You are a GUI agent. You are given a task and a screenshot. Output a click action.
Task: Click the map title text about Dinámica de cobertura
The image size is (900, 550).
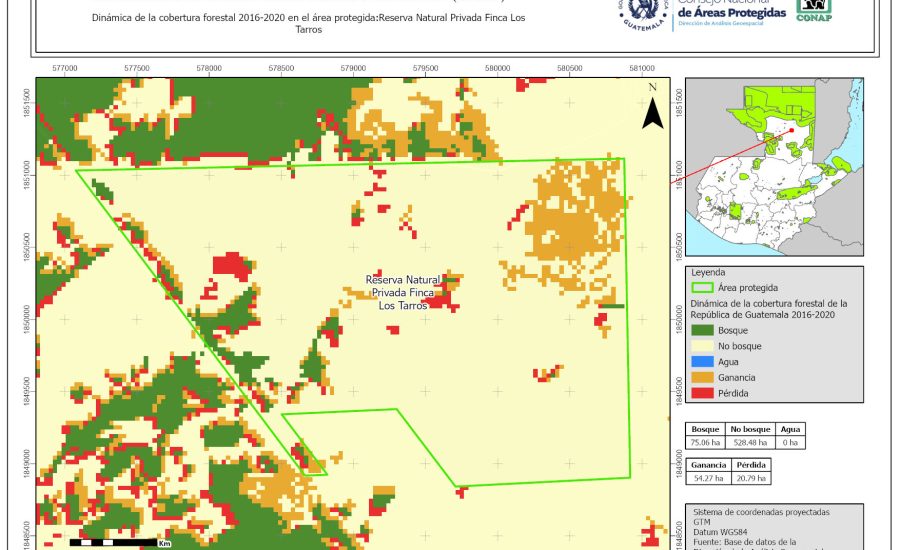click(x=308, y=24)
